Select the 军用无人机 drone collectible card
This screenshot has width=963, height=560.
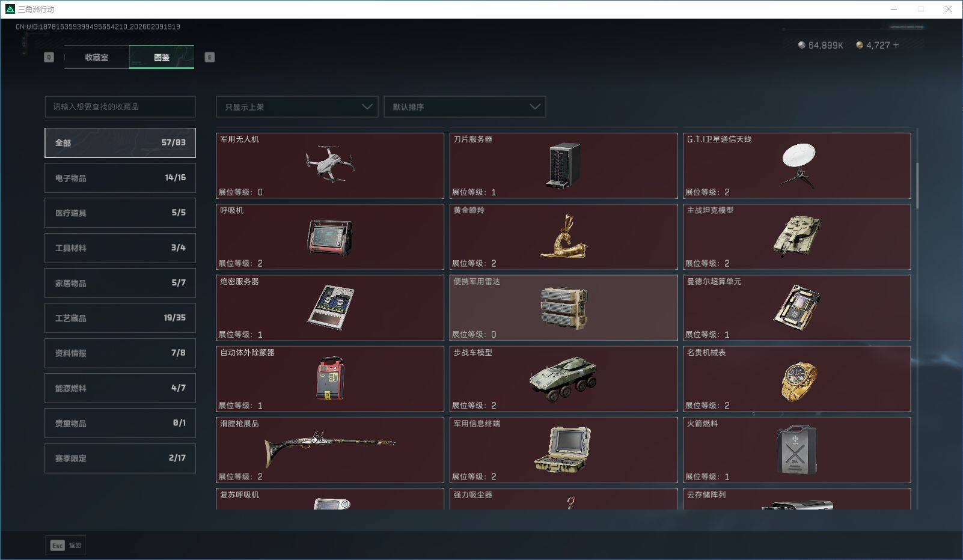point(329,166)
